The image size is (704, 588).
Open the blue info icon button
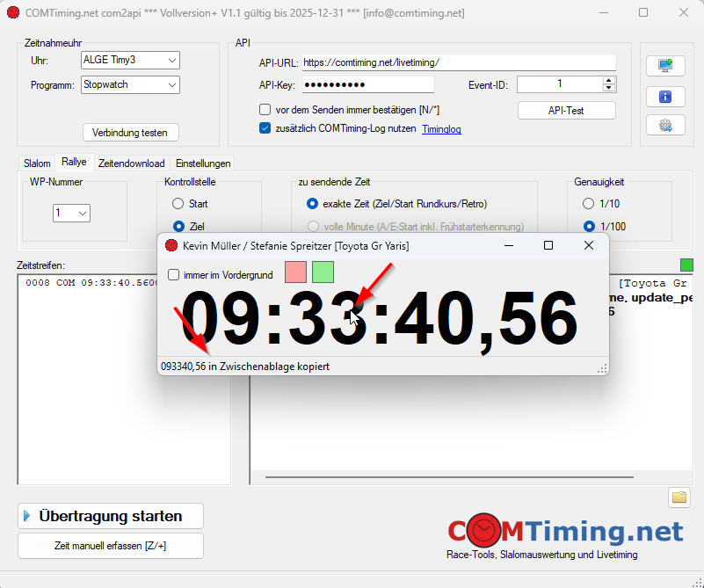click(x=665, y=96)
